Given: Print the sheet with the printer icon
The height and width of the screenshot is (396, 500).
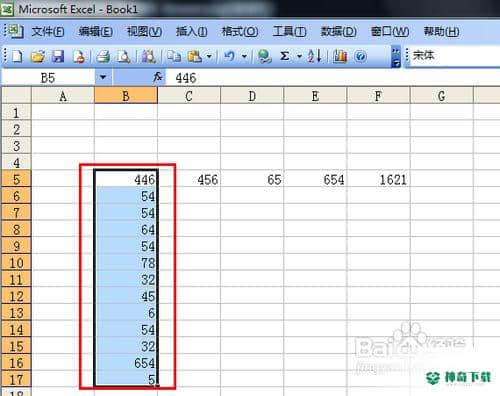Looking at the screenshot, I should [x=103, y=56].
